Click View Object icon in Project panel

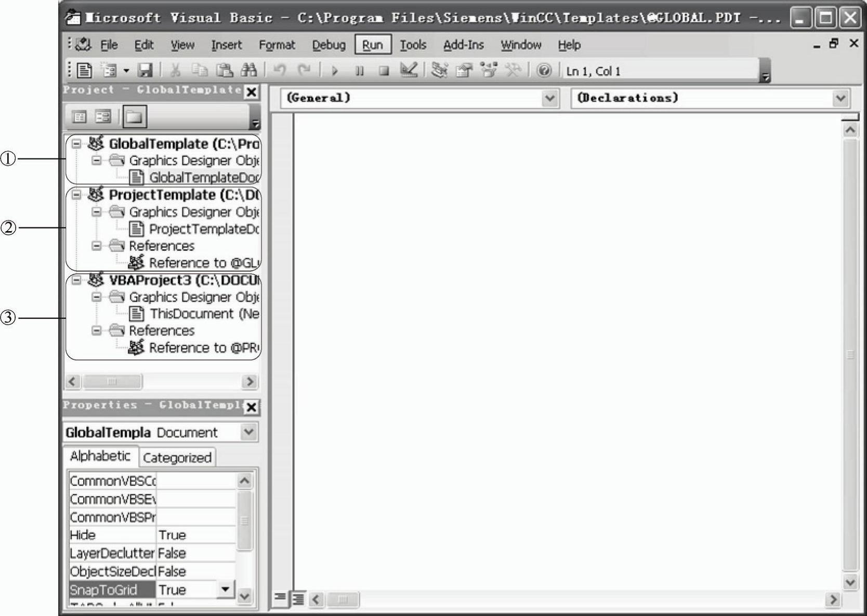103,117
